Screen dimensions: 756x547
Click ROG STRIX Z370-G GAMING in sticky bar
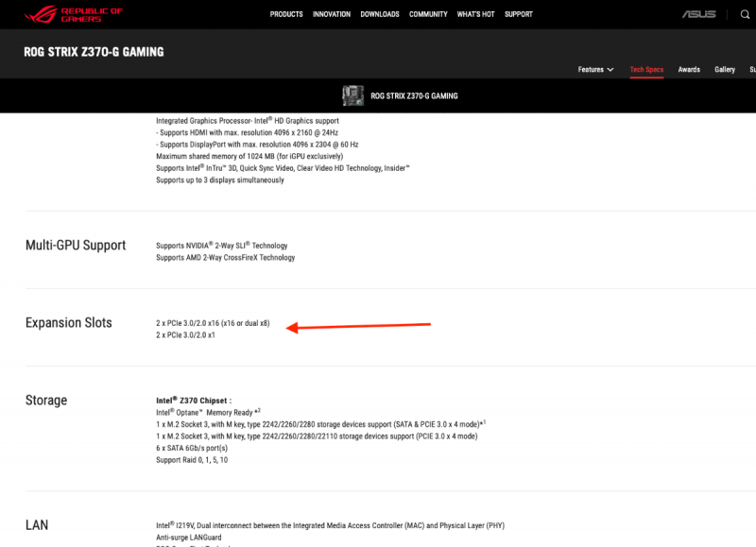point(414,96)
